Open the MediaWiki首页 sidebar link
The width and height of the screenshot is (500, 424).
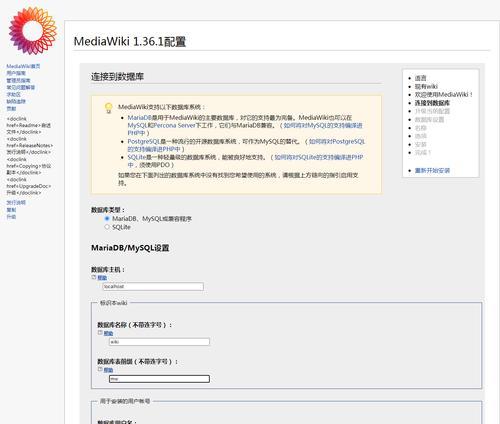(23, 66)
